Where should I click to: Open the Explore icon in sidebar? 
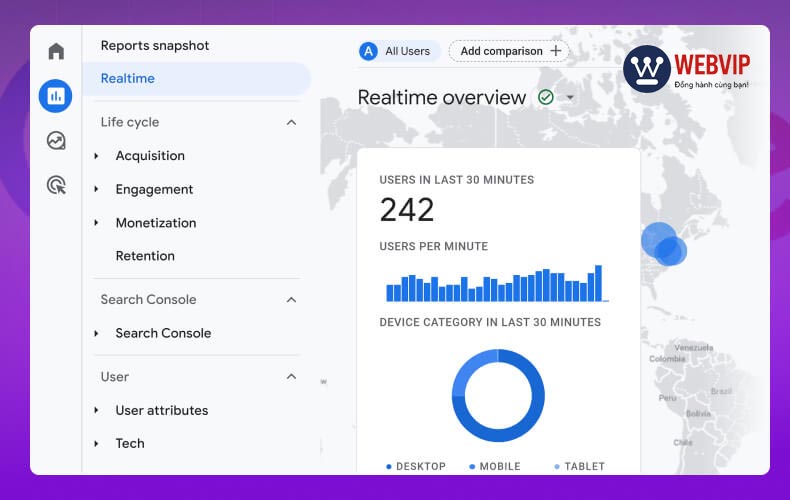[56, 140]
